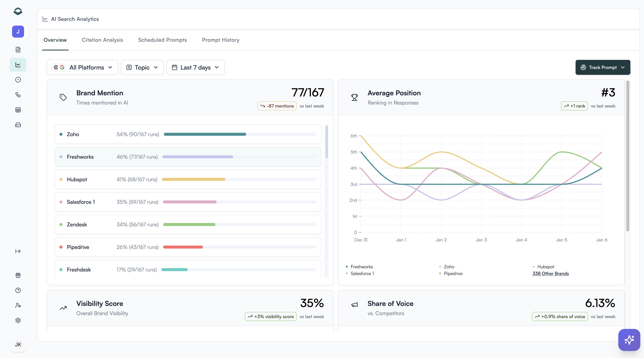Viewport: 644px width, 358px height.
Task: Expand the Topic filter dropdown
Action: tap(142, 67)
